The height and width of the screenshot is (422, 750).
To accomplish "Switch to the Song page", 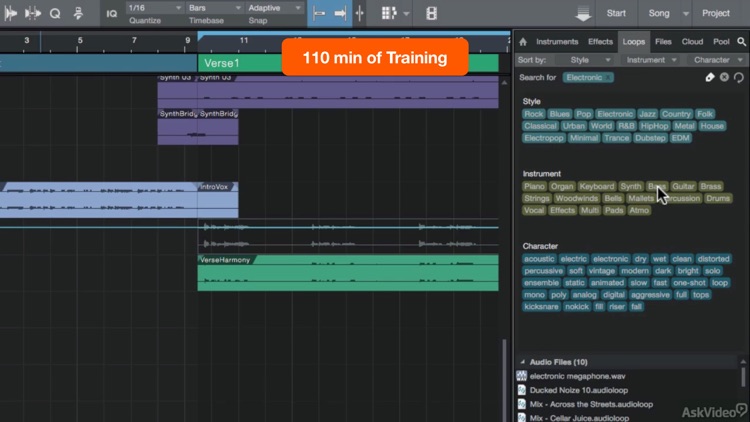I will tap(659, 13).
